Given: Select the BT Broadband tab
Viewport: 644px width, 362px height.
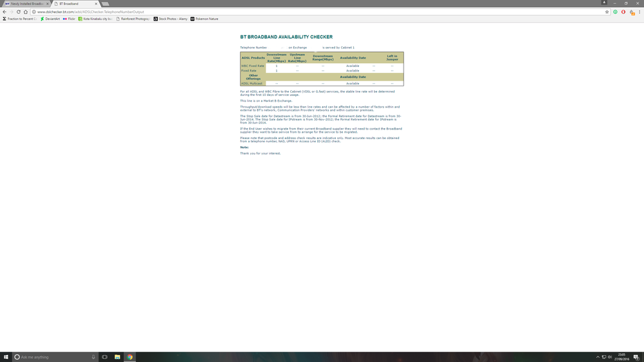Looking at the screenshot, I should coord(76,4).
